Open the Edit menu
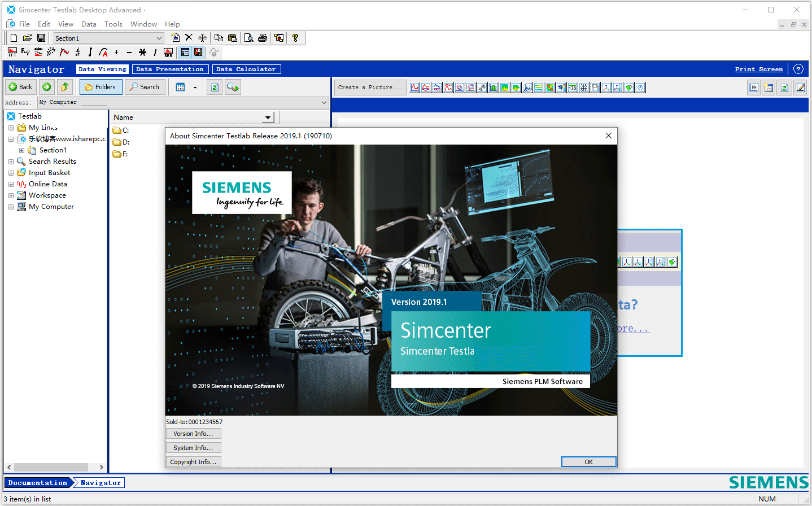This screenshot has width=812, height=506. coord(44,24)
